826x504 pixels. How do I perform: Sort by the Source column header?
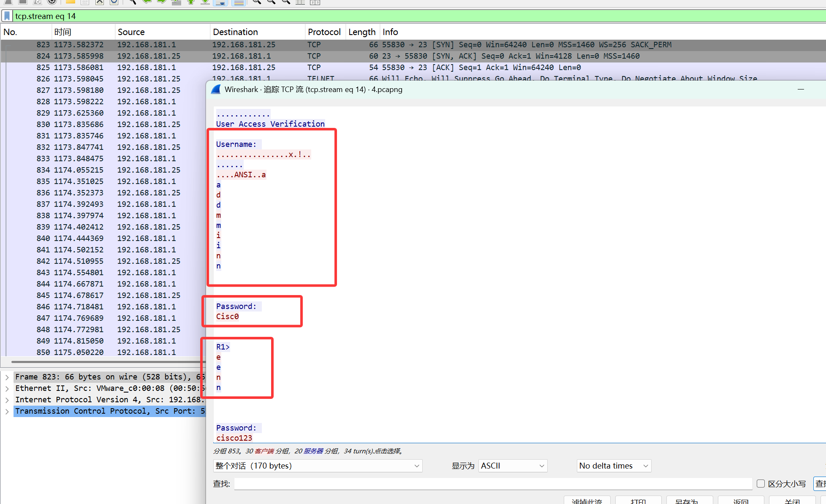pos(131,32)
